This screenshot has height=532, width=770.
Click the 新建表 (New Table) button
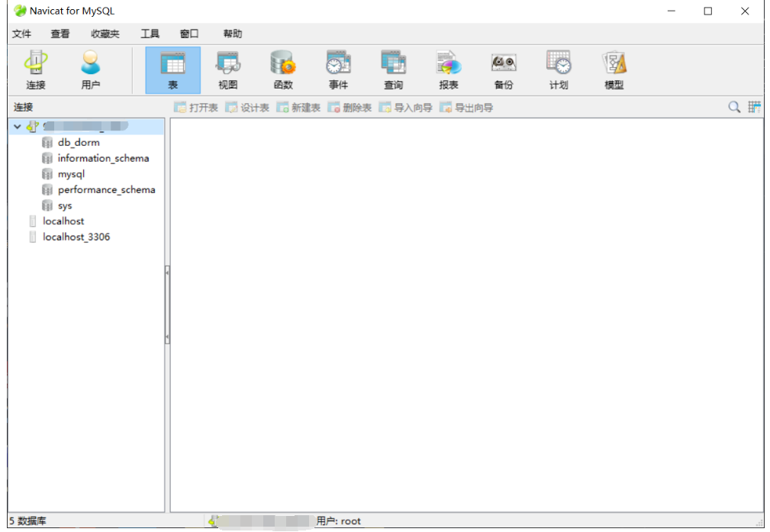pos(302,107)
